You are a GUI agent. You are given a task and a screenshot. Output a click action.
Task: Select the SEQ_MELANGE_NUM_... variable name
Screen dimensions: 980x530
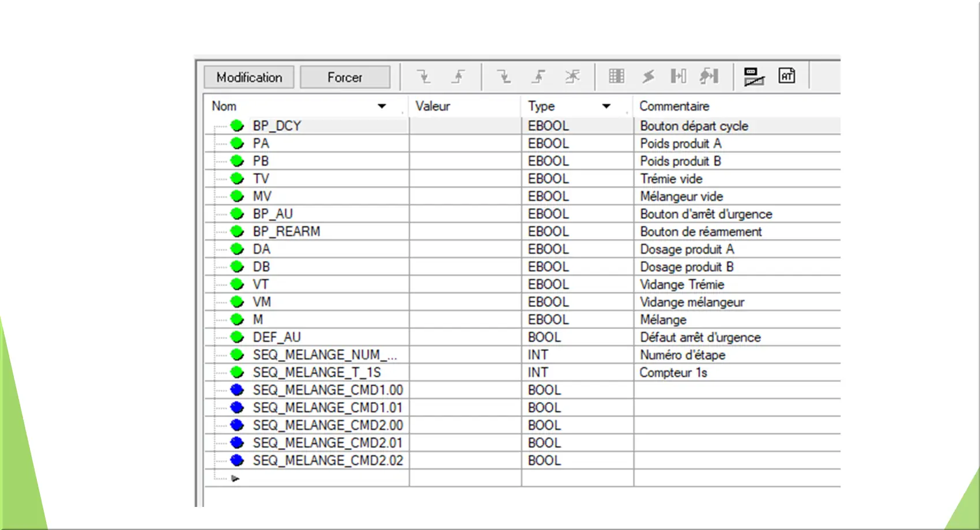tap(325, 355)
